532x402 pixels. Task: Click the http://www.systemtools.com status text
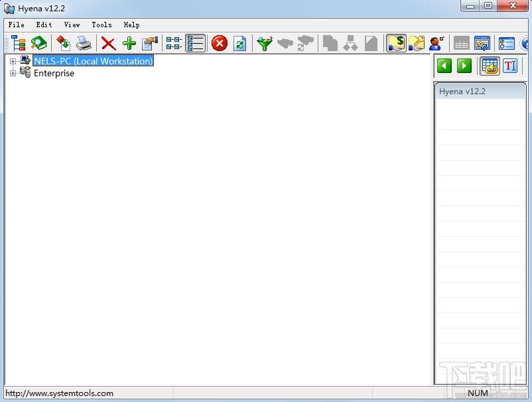60,393
